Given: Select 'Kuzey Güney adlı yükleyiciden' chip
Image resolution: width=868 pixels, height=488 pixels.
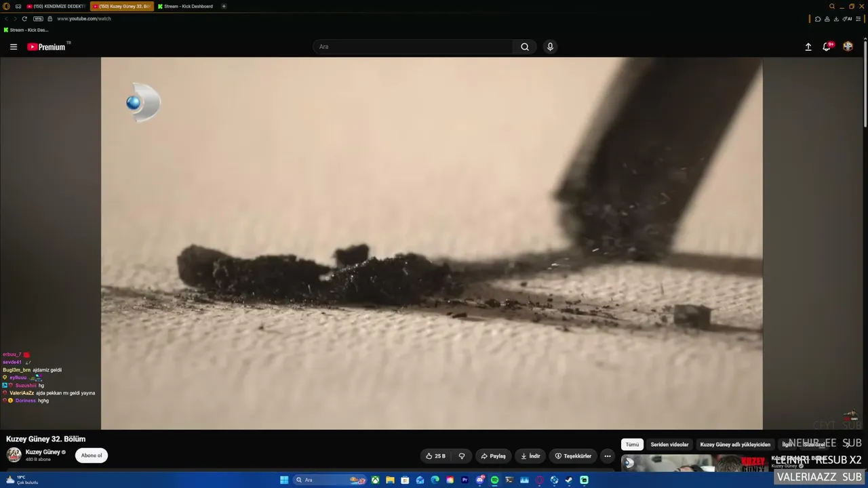Looking at the screenshot, I should (735, 445).
